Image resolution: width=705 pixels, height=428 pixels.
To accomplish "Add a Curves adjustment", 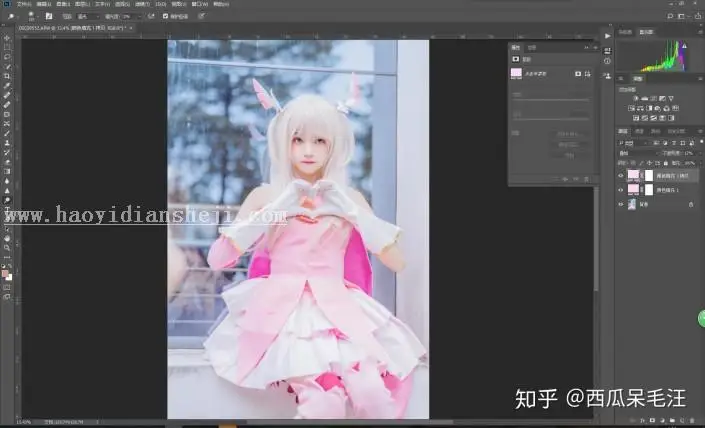I will (653, 99).
